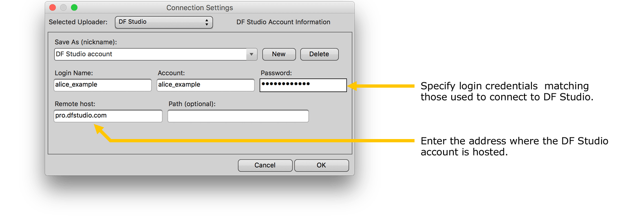The height and width of the screenshot is (221, 644).
Task: Click the DF Studio Account Information heading
Action: 283,22
